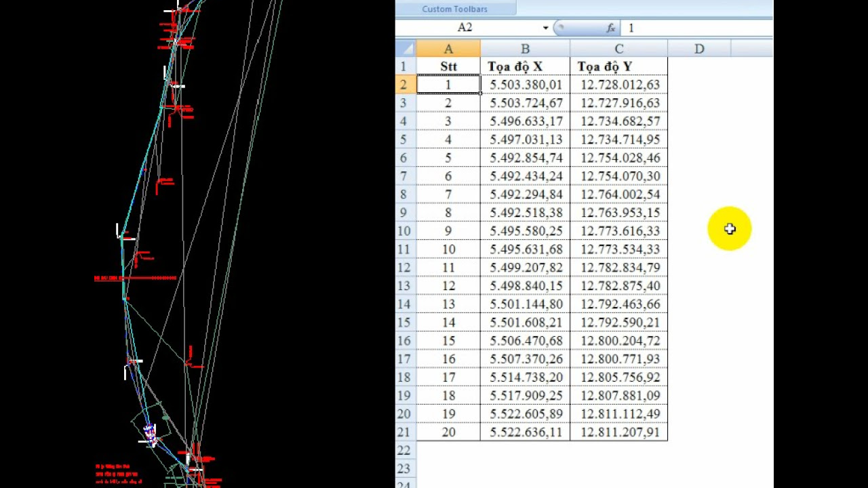Select row header 23

coord(406,469)
